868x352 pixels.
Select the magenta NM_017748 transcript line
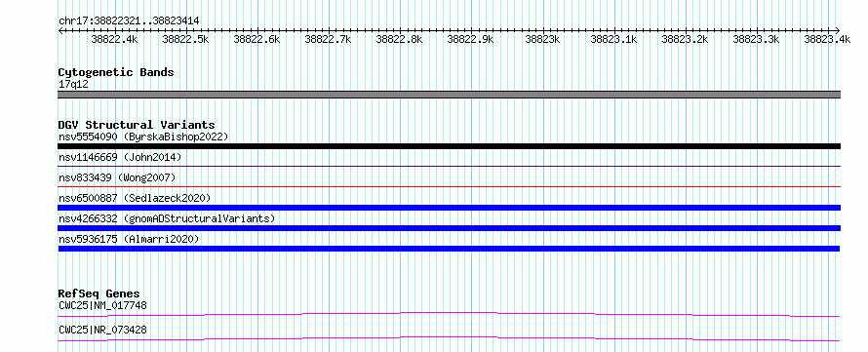tap(449, 314)
